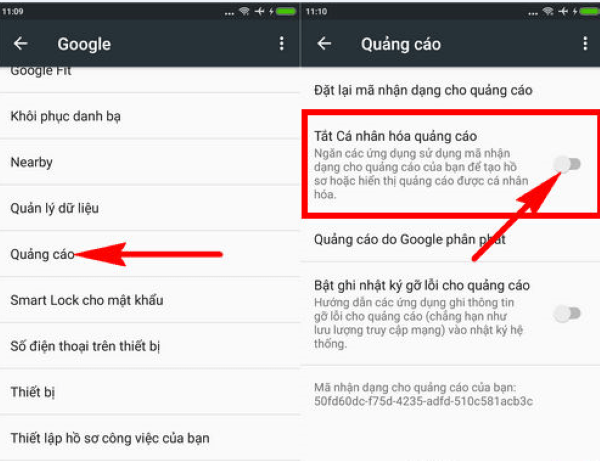
Task: Tap Đặt lại mã nhận dạng cho quảng cáo
Action: coord(433,90)
